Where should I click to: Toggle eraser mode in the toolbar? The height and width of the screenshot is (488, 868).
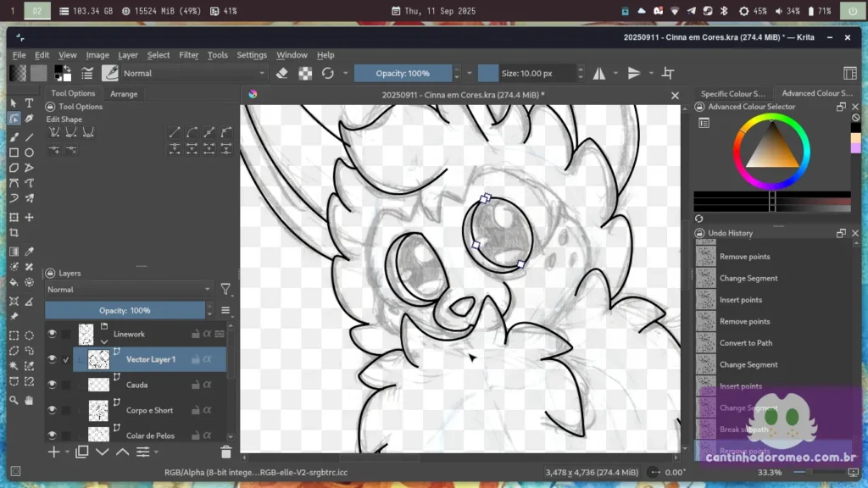pos(281,73)
